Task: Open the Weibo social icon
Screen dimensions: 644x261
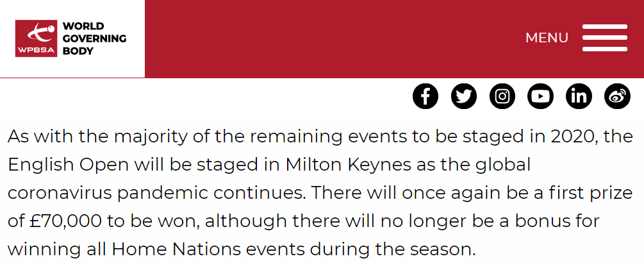Action: click(x=617, y=96)
